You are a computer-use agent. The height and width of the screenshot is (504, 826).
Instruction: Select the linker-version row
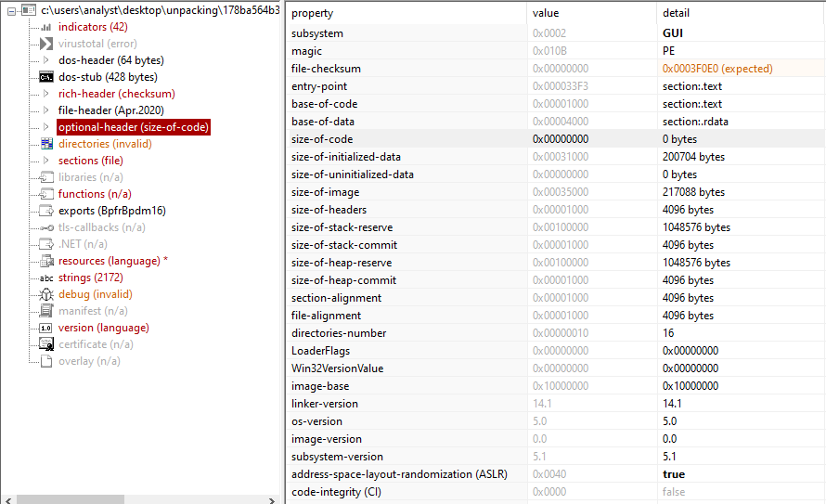(556, 404)
